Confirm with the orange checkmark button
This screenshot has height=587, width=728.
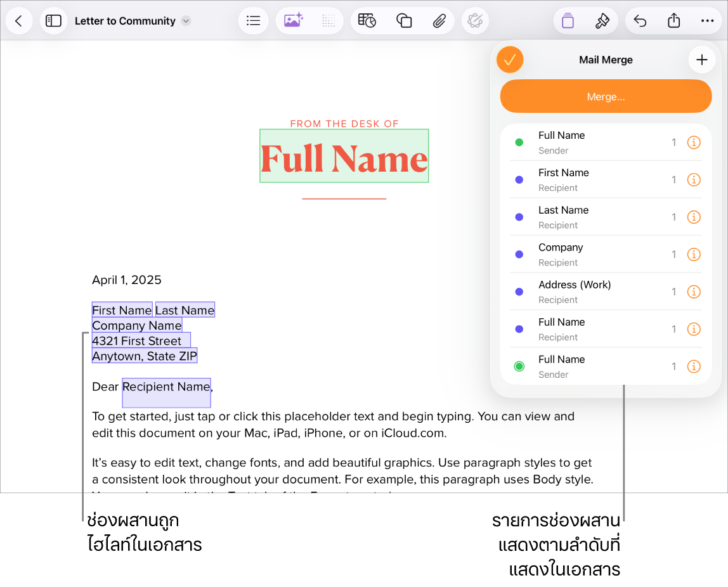click(510, 60)
